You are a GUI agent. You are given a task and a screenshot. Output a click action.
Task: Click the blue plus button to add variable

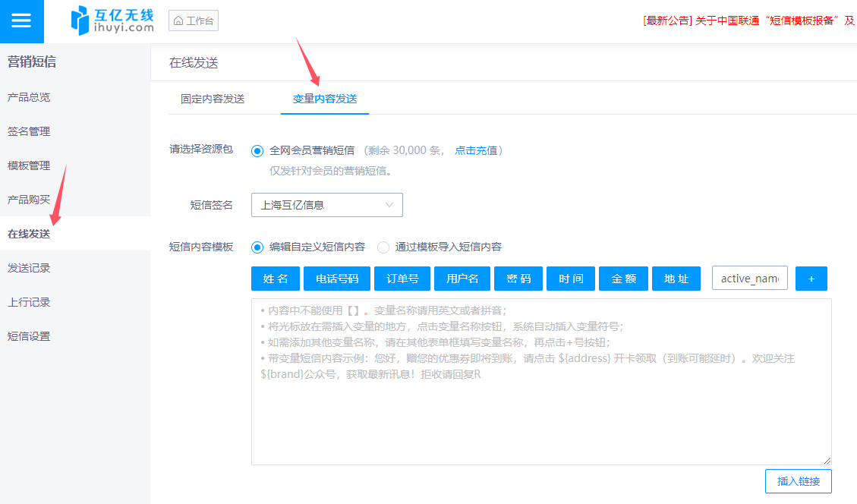[x=811, y=279]
